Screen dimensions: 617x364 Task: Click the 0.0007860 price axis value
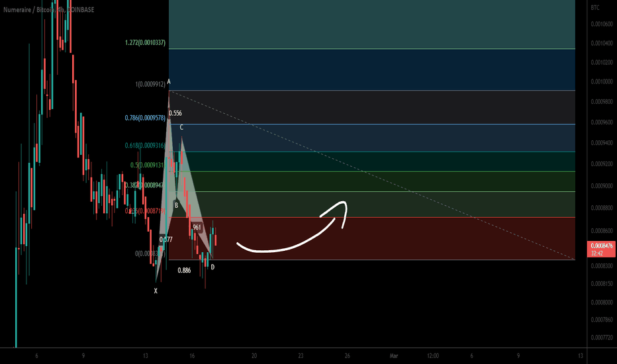602,320
